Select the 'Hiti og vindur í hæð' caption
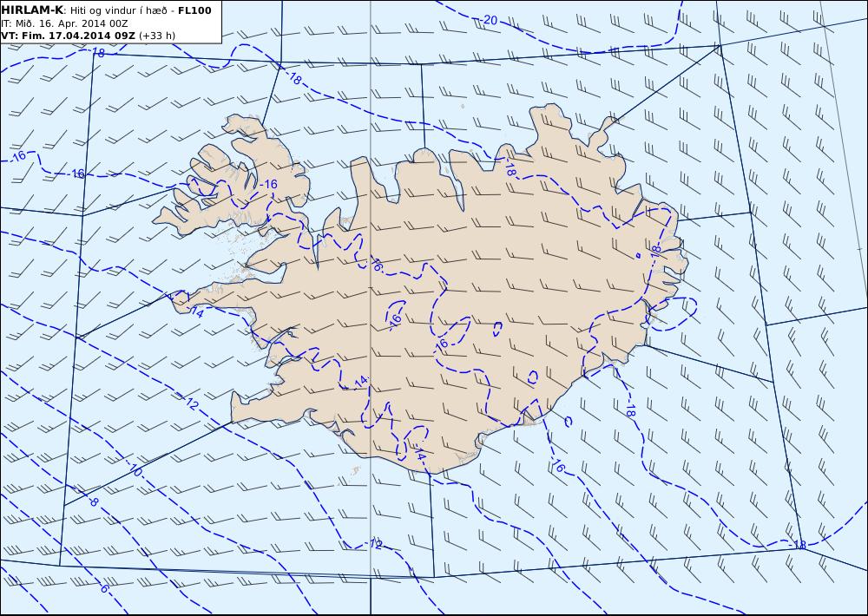 (x=118, y=10)
